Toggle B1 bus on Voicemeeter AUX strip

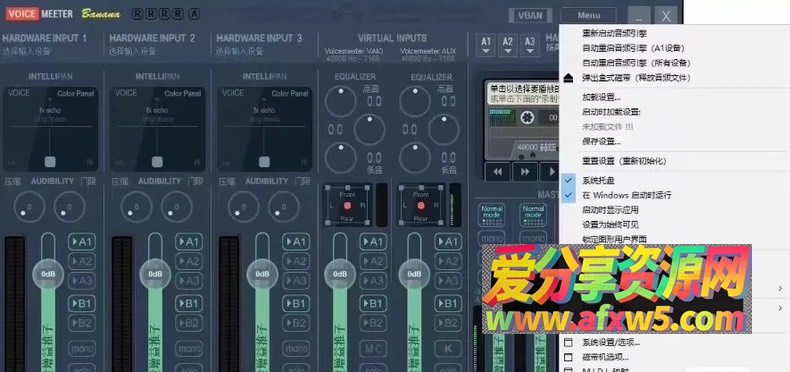[448, 303]
